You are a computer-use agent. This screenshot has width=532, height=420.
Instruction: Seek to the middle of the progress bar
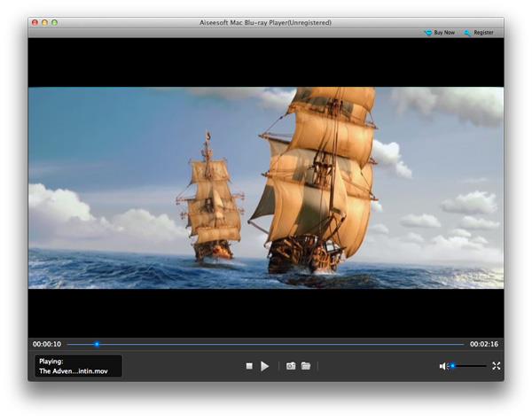click(266, 344)
